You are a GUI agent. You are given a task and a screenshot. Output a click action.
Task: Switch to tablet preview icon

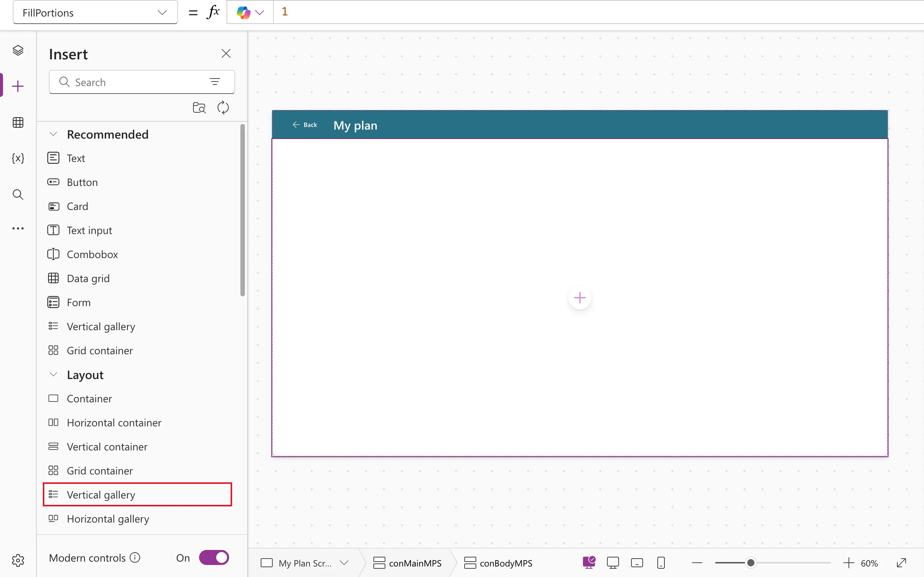637,563
